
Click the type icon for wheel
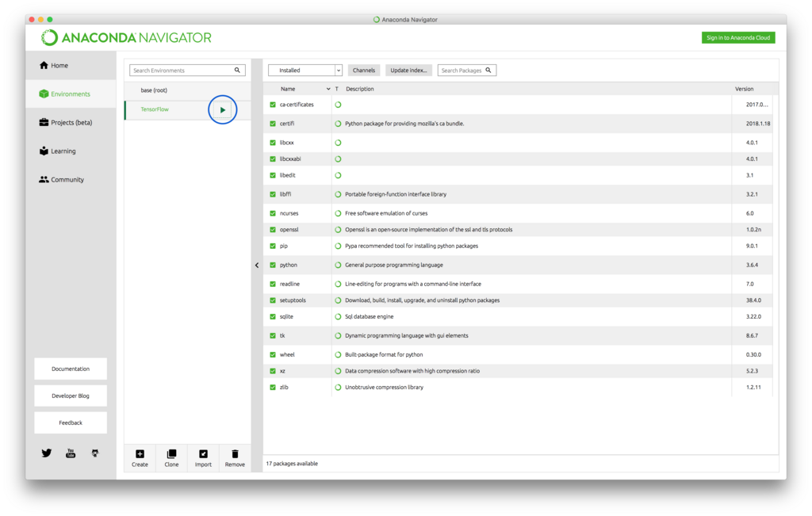(x=338, y=355)
